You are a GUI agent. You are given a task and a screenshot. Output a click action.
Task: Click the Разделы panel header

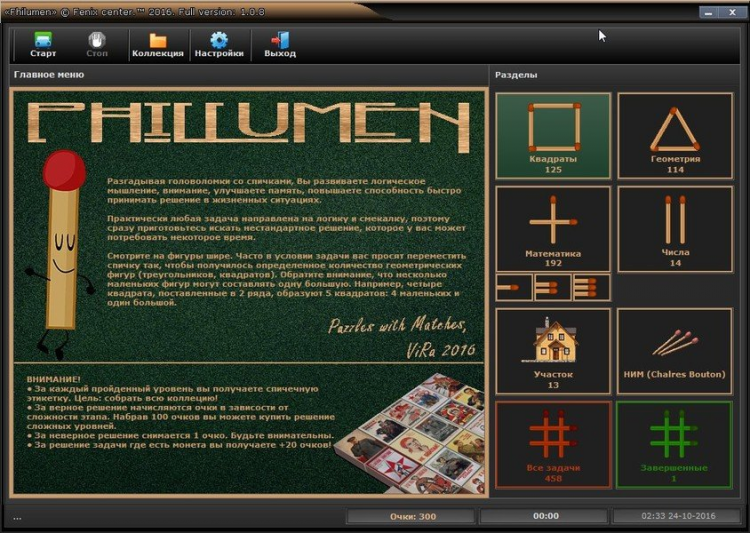(516, 75)
